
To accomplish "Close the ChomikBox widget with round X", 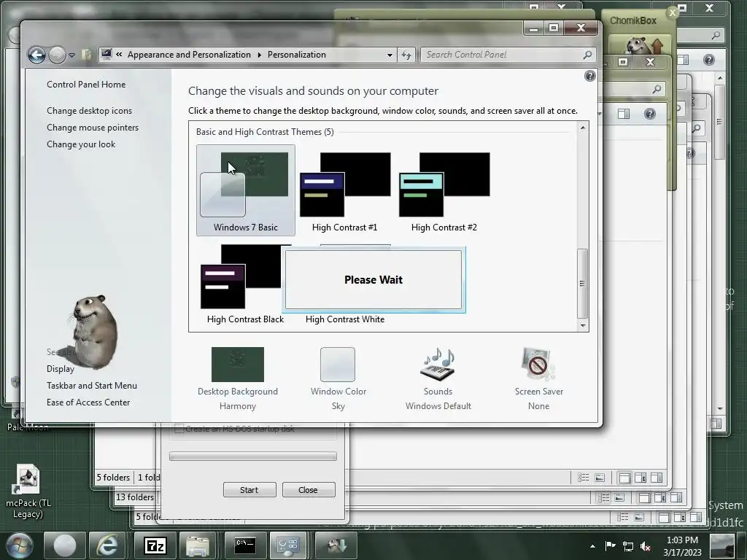I will click(x=672, y=13).
